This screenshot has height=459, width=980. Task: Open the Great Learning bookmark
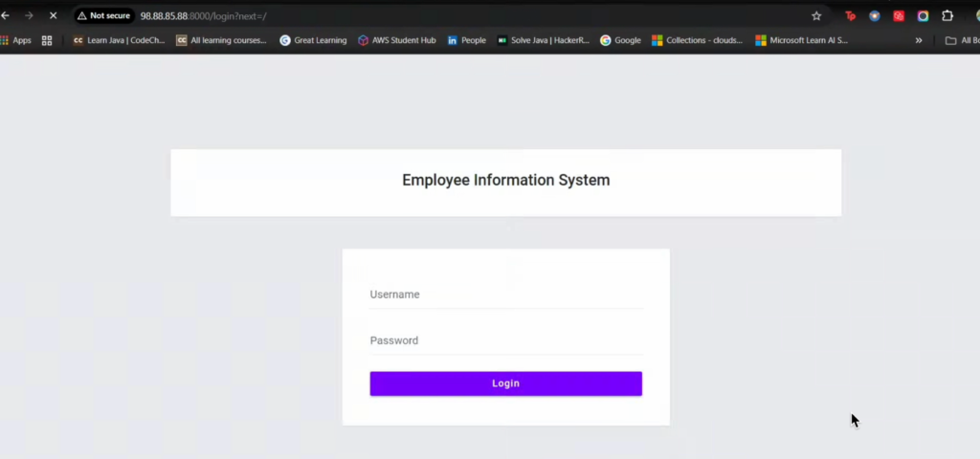tap(313, 41)
